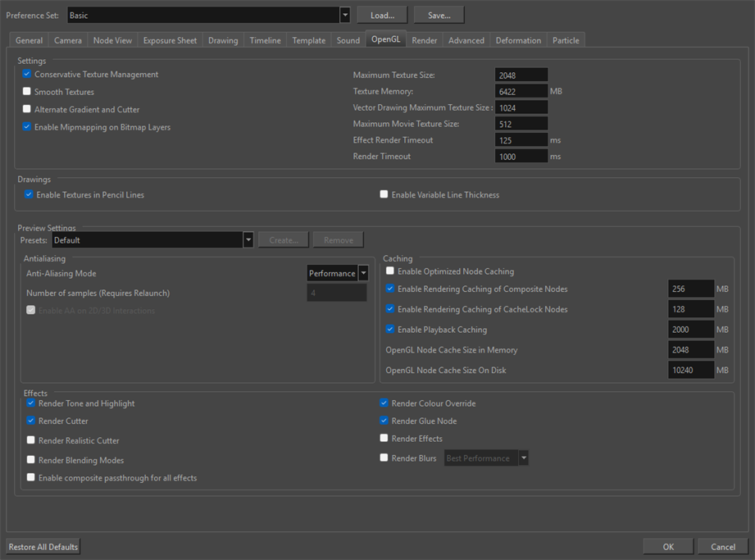The height and width of the screenshot is (560, 755).
Task: Toggle Conservative Texture Management off
Action: [27, 75]
